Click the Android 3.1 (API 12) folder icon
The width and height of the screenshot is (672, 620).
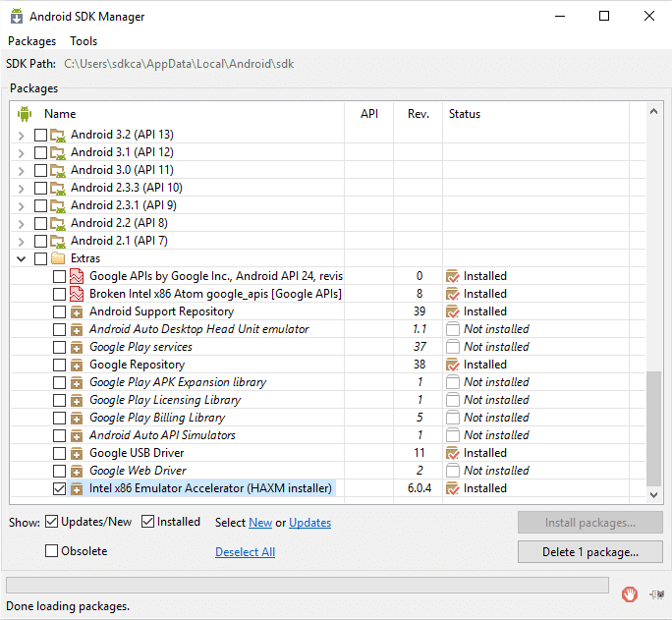coord(57,152)
